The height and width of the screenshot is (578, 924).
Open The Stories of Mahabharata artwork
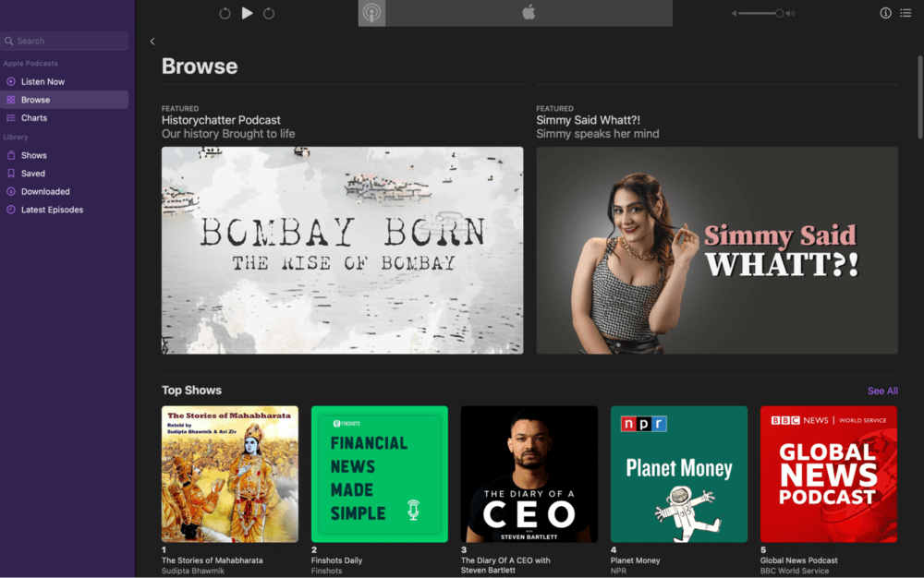[230, 474]
